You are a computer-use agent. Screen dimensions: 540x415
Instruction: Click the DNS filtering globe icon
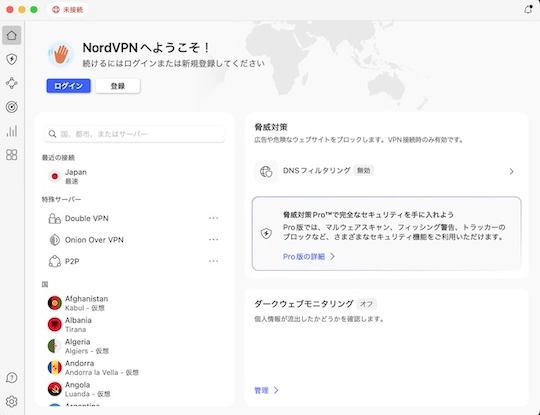(266, 171)
